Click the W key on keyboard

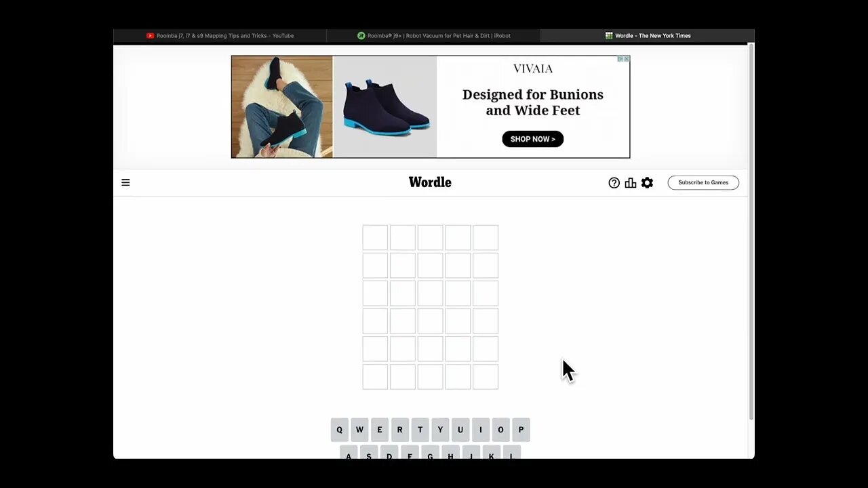[x=359, y=430]
